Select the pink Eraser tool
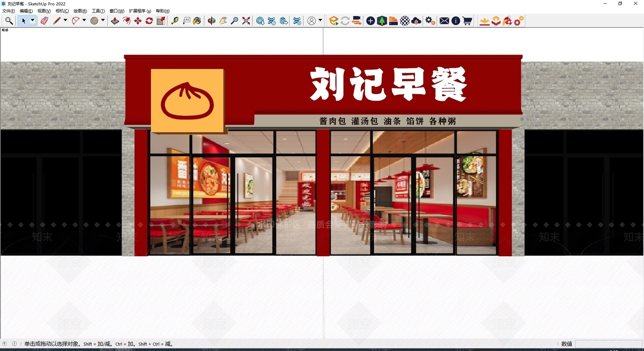This screenshot has width=644, height=351. [x=44, y=21]
